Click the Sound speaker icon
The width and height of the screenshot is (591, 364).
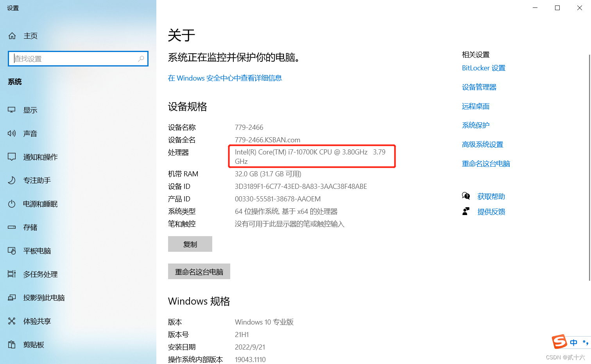(x=12, y=133)
